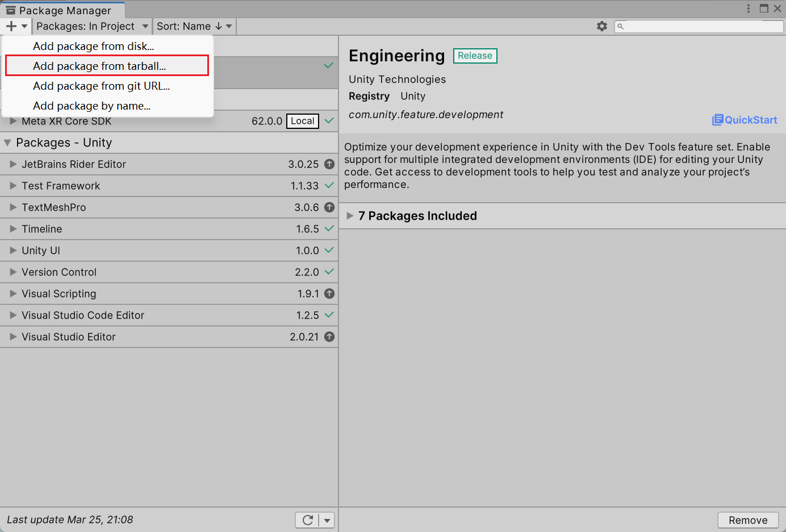Expand the JetBrains Rider Editor row
Viewport: 786px width, 532px height.
pos(13,164)
